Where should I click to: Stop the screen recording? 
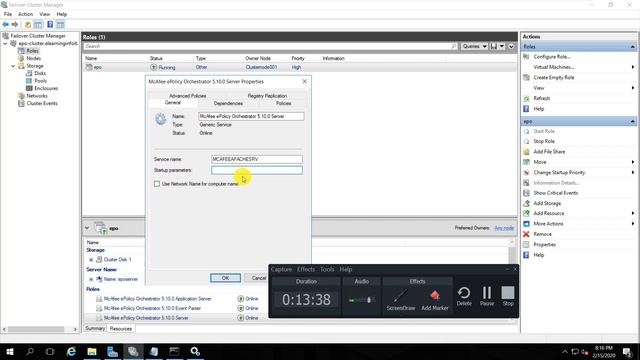tap(508, 293)
